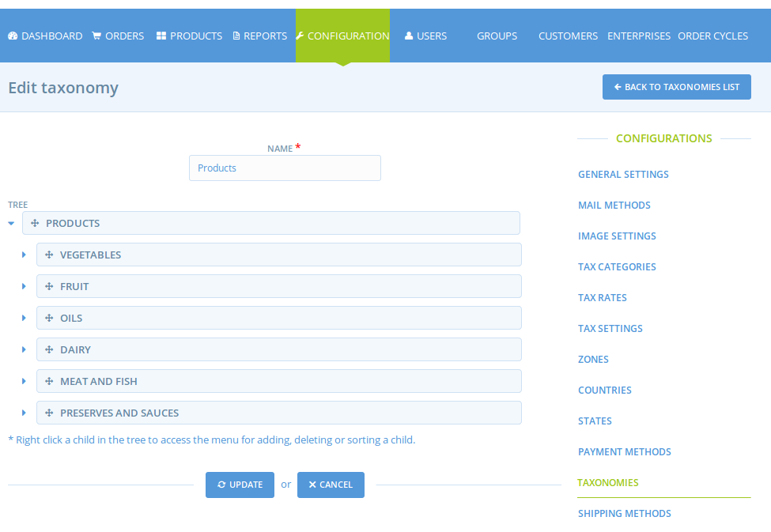Click the move handle icon beside FRUIT
Viewport: 771px width, 532px height.
(x=49, y=286)
